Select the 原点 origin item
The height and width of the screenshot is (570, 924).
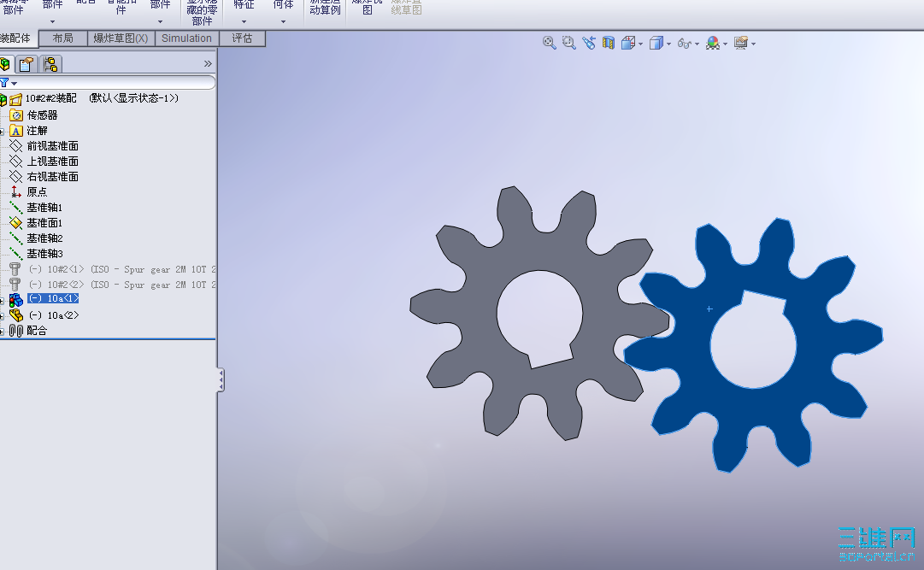(37, 191)
